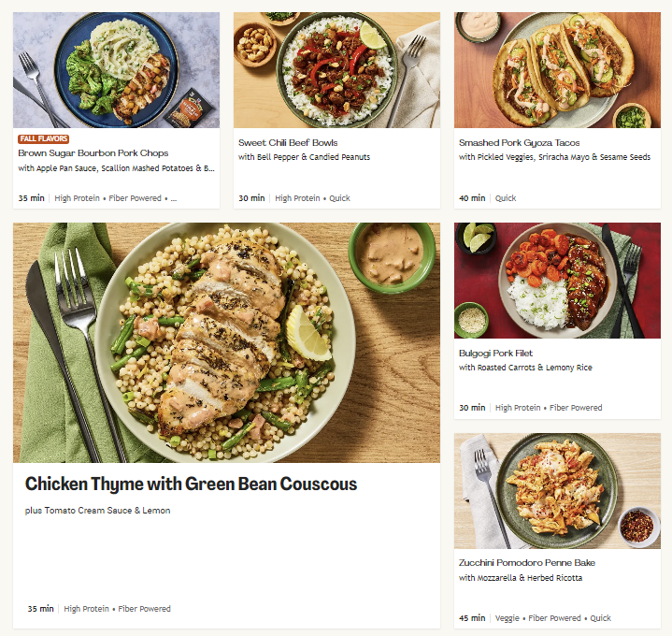Click the 40 min Quick tag on Gyoza Tacos
The width and height of the screenshot is (672, 636).
pyautogui.click(x=506, y=198)
